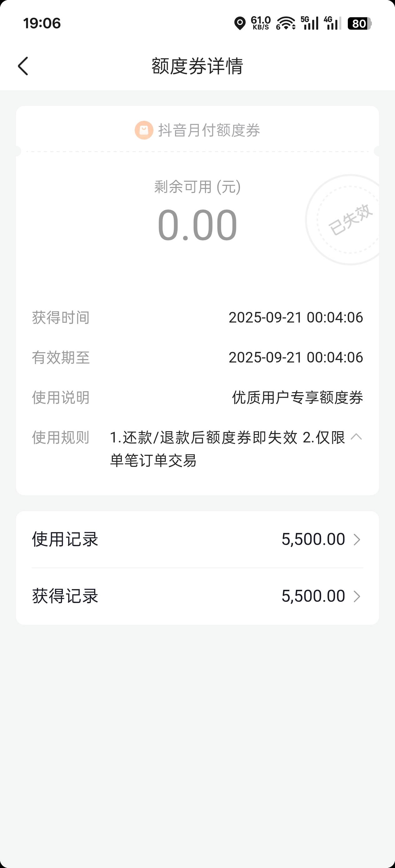The image size is (395, 868).
Task: Tap the back arrow icon
Action: point(23,66)
